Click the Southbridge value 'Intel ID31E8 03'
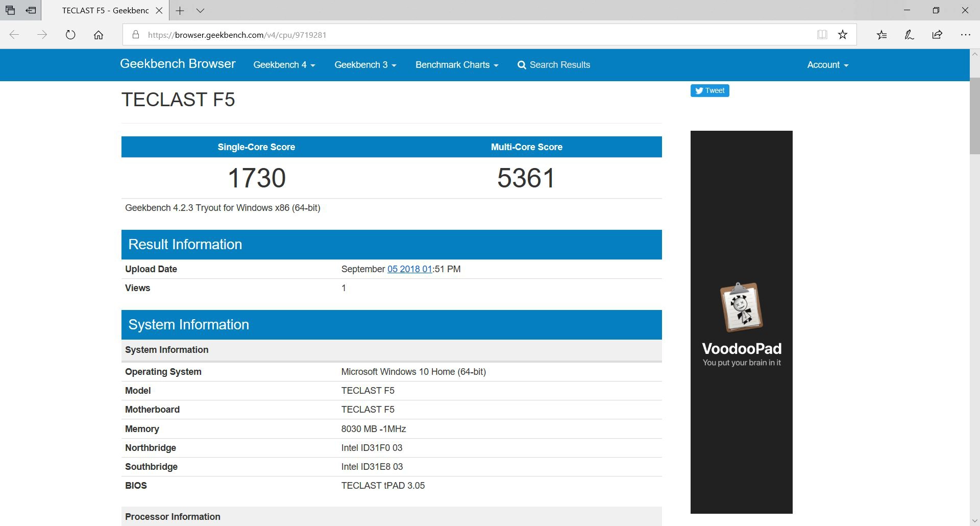Viewport: 980px width, 526px height. [x=372, y=467]
